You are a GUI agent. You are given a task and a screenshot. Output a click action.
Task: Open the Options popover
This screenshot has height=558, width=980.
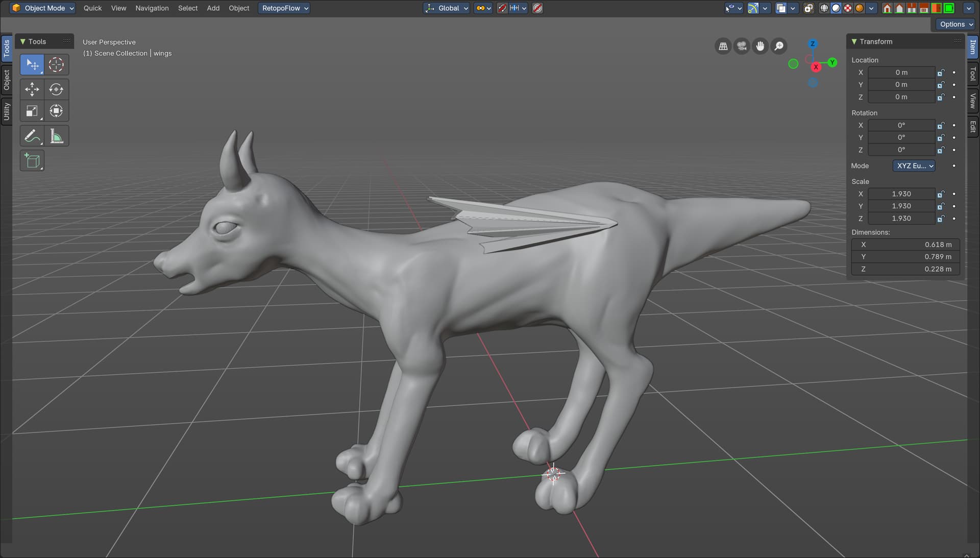coord(956,24)
